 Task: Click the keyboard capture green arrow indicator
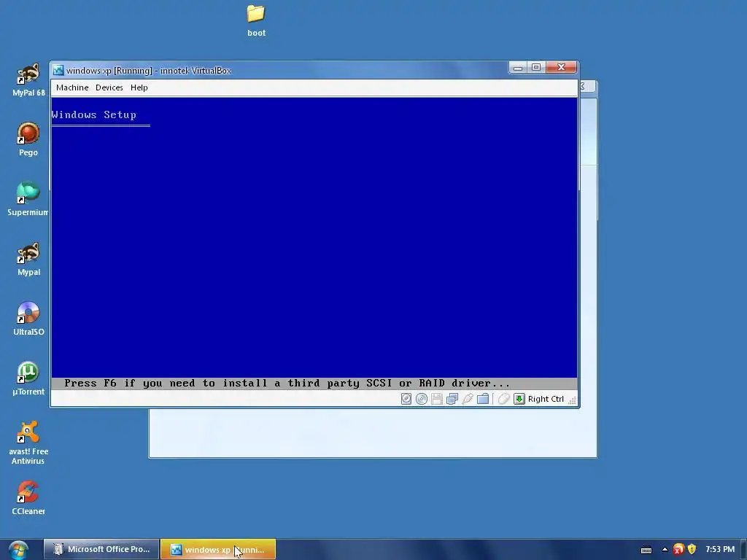[x=519, y=399]
